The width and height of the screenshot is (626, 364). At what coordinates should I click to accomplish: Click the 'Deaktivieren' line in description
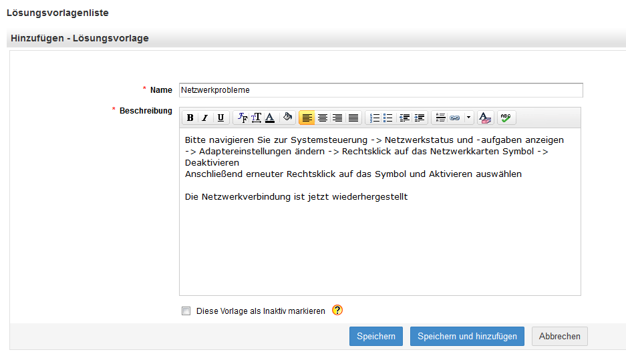tap(212, 163)
